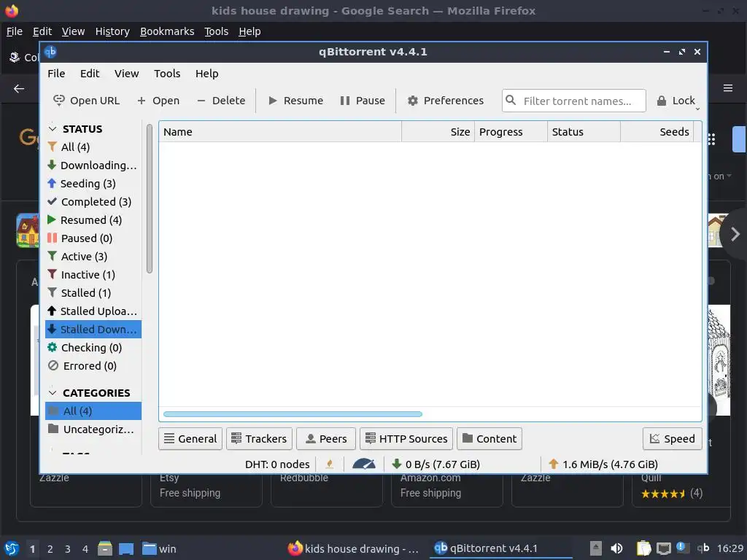Click the Delete torrent toolbar button

click(221, 101)
